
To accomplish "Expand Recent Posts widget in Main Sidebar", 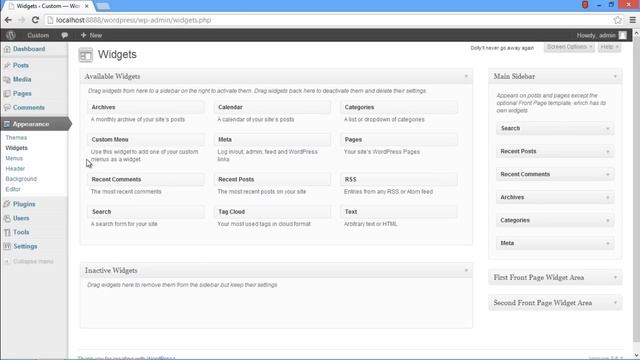I will (x=608, y=152).
